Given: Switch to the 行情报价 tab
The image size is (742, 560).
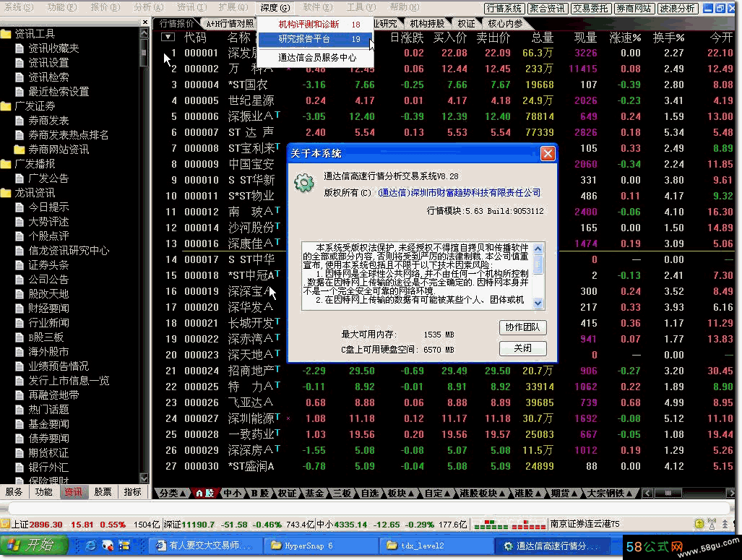Looking at the screenshot, I should [x=176, y=23].
